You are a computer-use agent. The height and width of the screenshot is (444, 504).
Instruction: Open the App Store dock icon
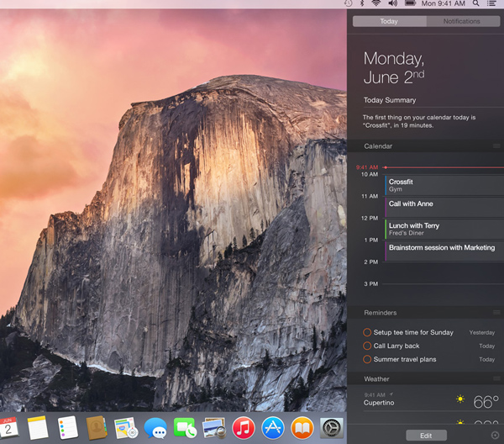[273, 428]
